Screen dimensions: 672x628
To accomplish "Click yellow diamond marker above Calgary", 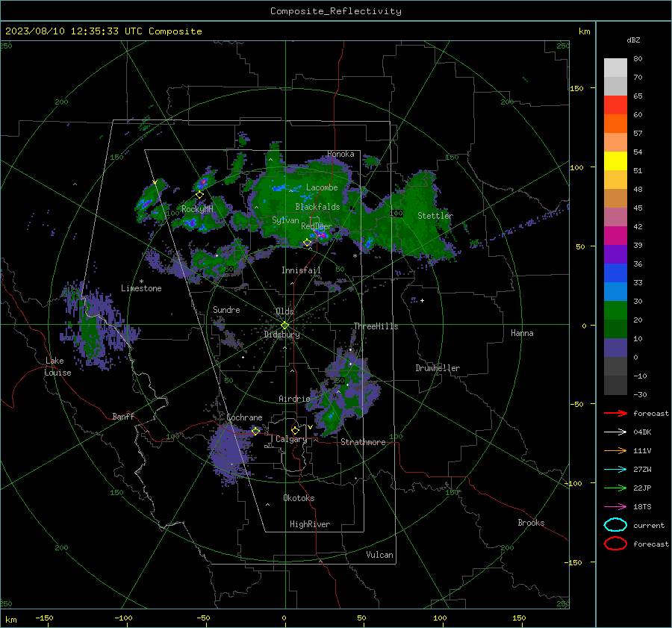I will point(295,430).
